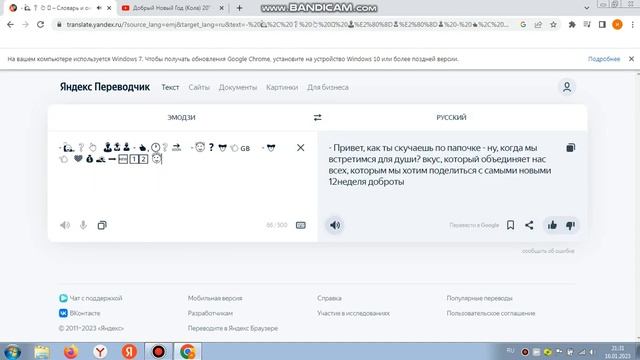This screenshot has height=360, width=640.
Task: Open the Chrome extensions puzzle icon
Action: tap(572, 24)
